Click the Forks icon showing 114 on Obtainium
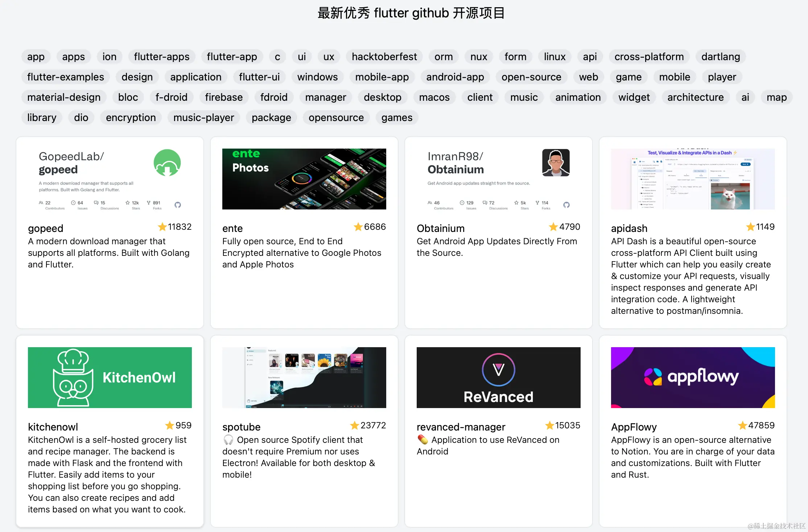 (537, 203)
